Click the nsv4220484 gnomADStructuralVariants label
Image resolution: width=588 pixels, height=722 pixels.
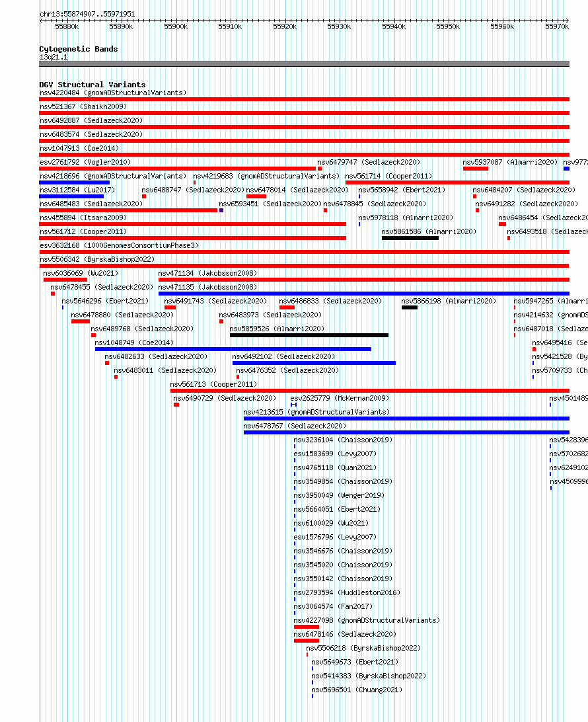tap(113, 93)
